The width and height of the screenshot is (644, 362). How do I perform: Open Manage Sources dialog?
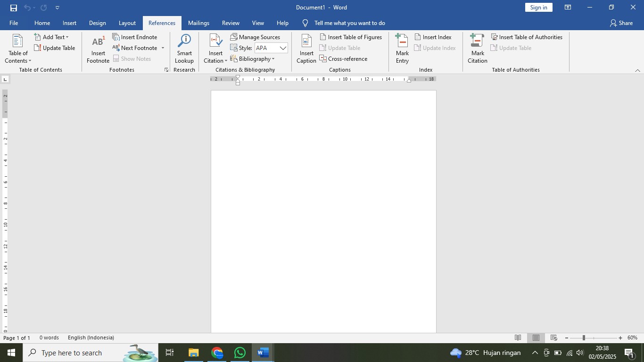256,37
